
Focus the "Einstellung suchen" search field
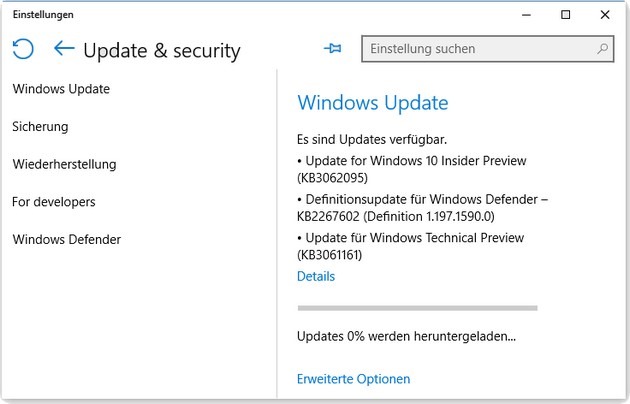coord(480,48)
